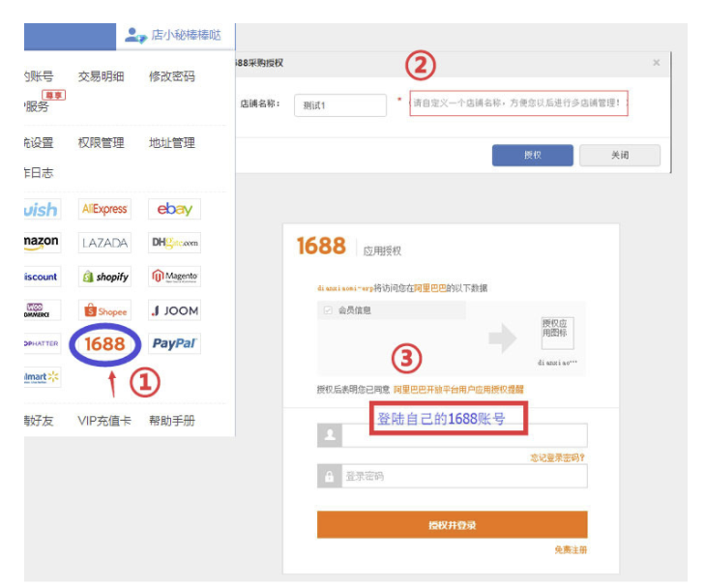Open 地址管理 menu entry
The height and width of the screenshot is (588, 705).
[x=172, y=143]
